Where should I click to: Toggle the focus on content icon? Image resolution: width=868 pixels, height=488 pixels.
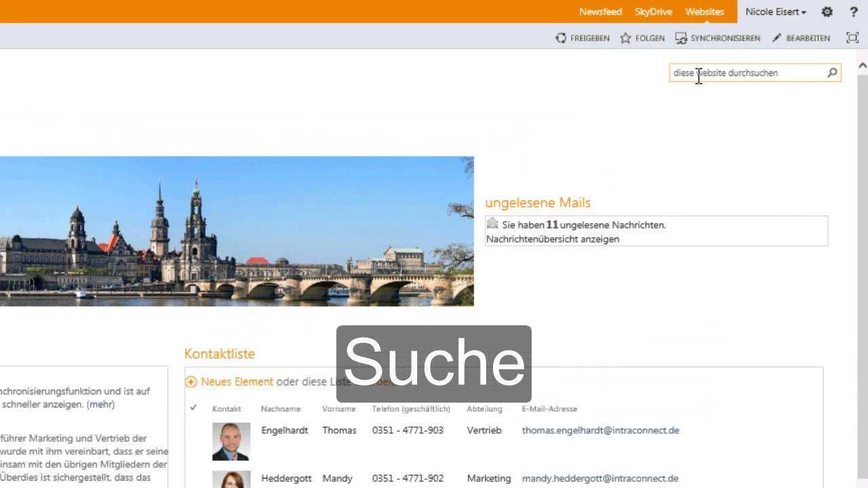852,38
